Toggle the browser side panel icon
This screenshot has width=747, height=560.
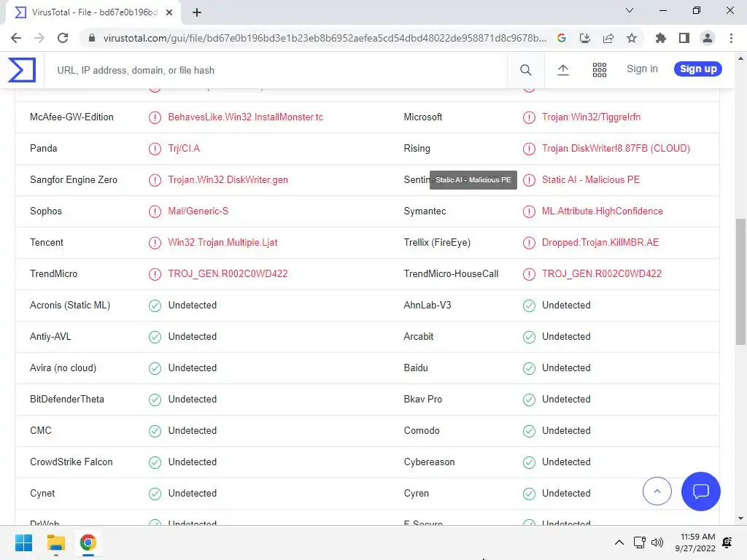(684, 38)
